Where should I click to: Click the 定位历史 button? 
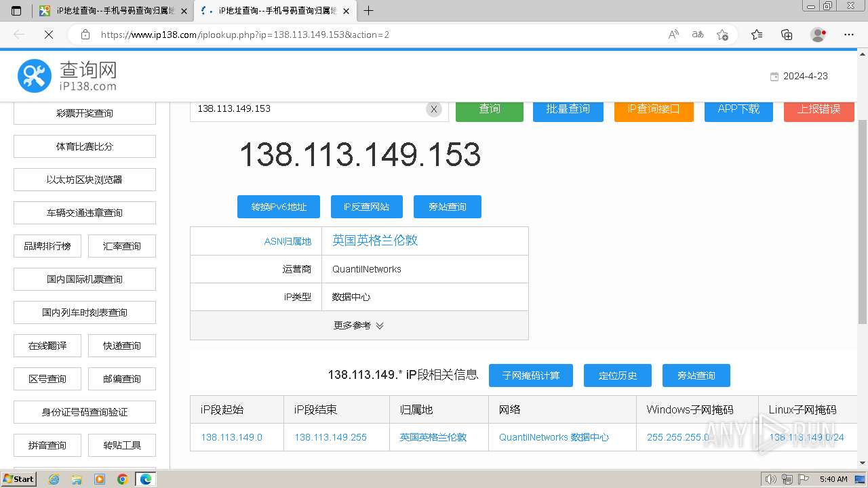coord(618,375)
